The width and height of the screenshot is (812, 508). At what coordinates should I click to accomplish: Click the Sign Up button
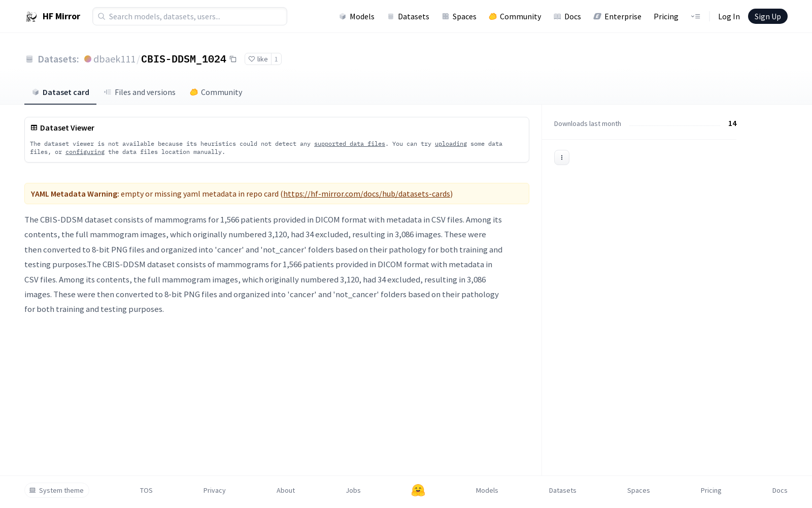tap(767, 16)
